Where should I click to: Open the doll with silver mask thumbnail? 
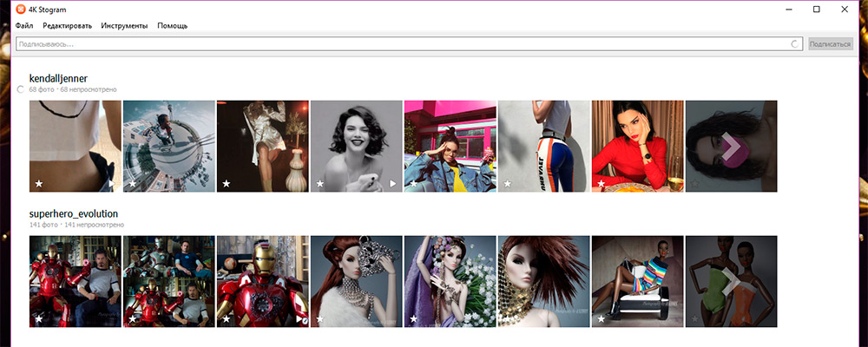tap(357, 282)
